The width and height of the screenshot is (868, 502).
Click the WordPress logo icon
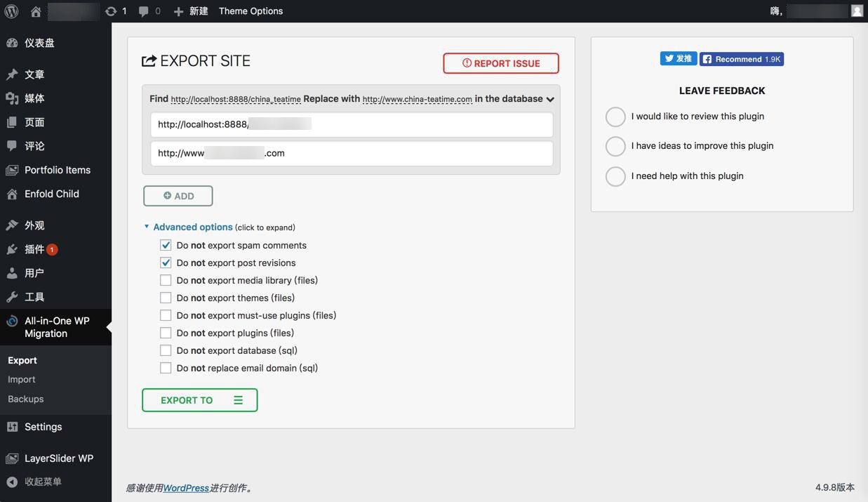(x=11, y=11)
